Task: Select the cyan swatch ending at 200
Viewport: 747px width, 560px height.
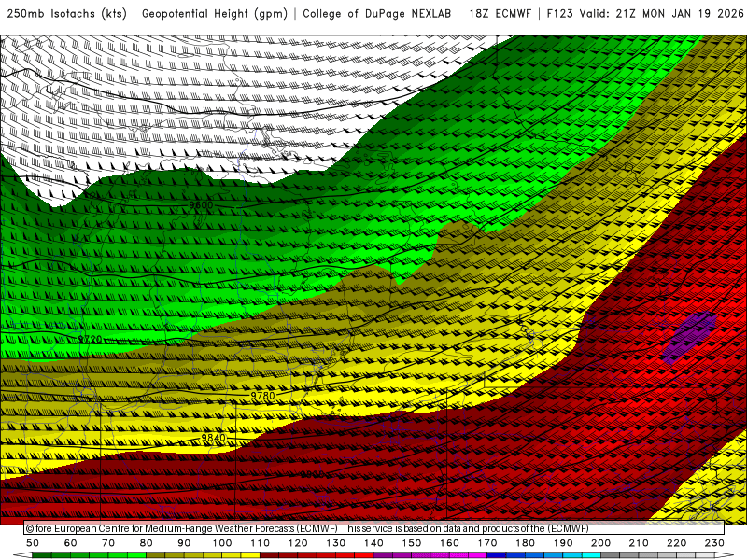Action: [x=591, y=555]
